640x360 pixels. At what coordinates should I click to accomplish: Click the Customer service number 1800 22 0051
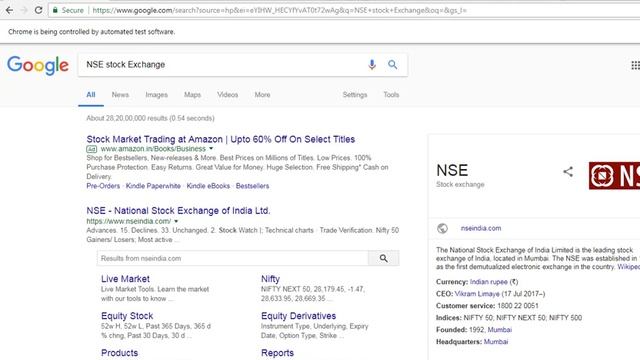pos(518,306)
